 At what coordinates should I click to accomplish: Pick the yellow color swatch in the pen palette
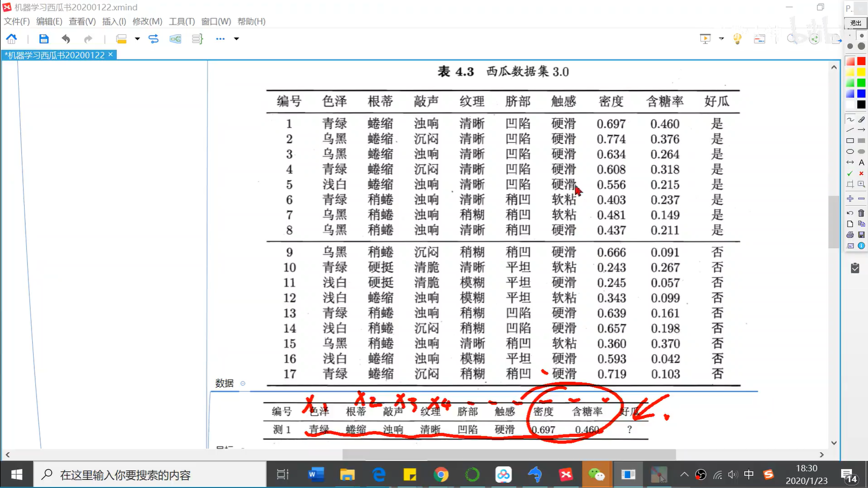pyautogui.click(x=861, y=72)
